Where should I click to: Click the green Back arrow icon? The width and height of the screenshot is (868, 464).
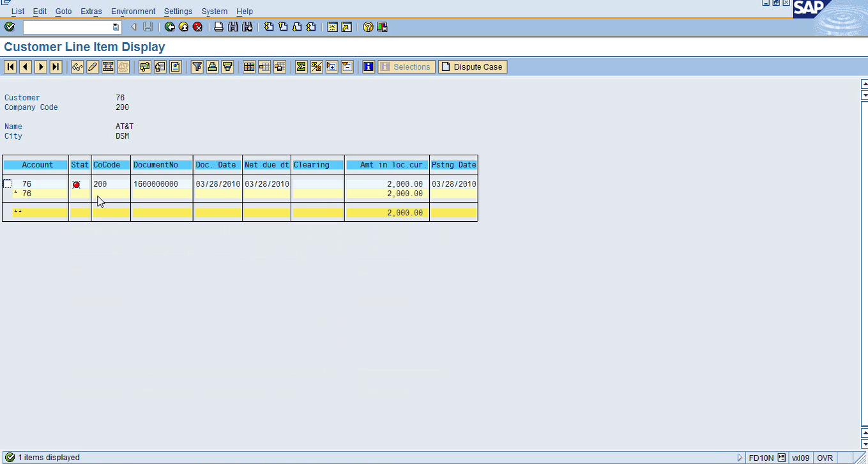pyautogui.click(x=169, y=27)
